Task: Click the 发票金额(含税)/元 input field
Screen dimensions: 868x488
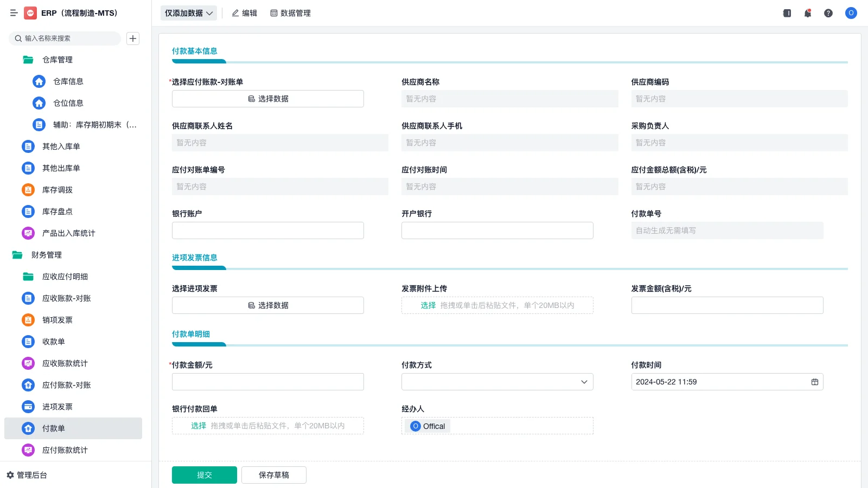Action: pyautogui.click(x=727, y=305)
